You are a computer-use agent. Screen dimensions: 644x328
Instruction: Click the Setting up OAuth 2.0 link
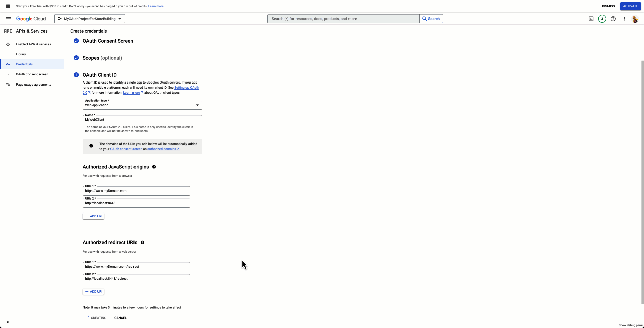coord(186,88)
